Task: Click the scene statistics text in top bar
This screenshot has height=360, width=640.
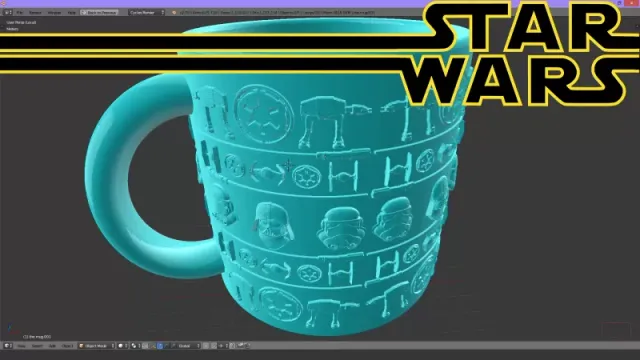Action: coord(277,13)
